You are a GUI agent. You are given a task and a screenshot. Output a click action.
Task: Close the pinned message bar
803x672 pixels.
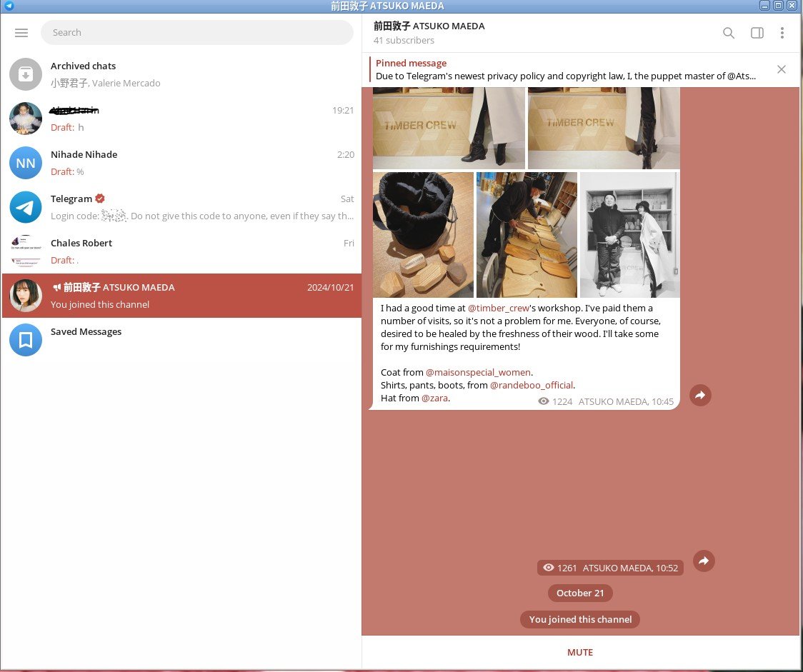pos(781,69)
